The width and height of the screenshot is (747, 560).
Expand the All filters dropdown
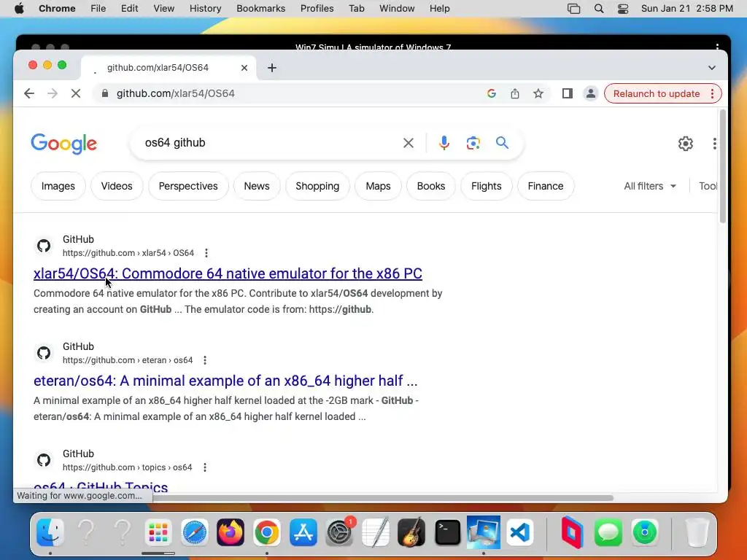point(650,186)
